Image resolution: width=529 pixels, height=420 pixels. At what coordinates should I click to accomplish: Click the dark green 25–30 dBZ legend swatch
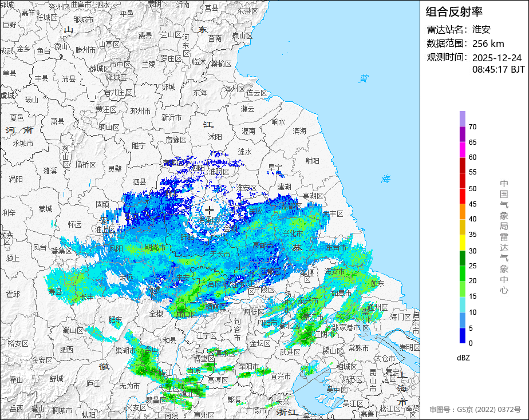[x=462, y=258]
